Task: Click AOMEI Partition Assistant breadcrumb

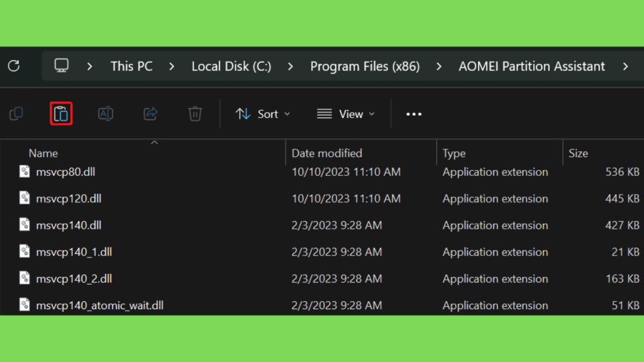Action: click(531, 66)
